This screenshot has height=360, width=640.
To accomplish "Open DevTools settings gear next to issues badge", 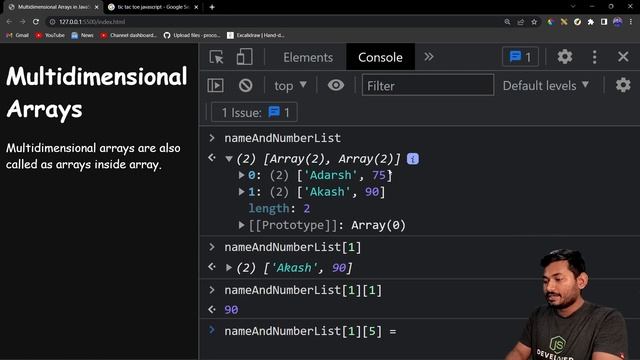I will [565, 57].
